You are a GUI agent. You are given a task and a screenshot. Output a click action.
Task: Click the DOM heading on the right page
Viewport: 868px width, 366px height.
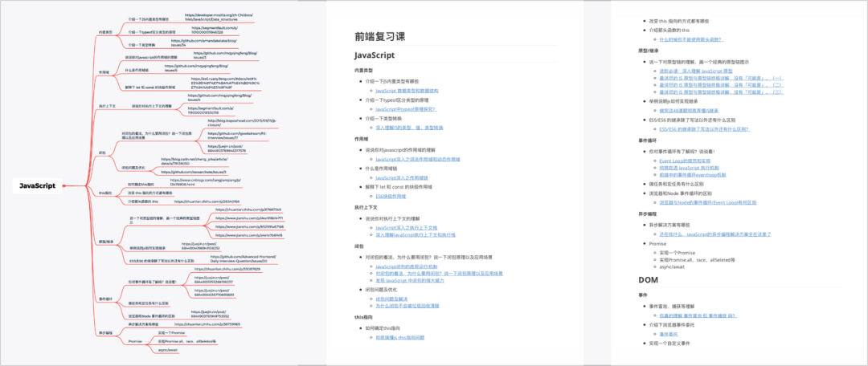coord(649,280)
